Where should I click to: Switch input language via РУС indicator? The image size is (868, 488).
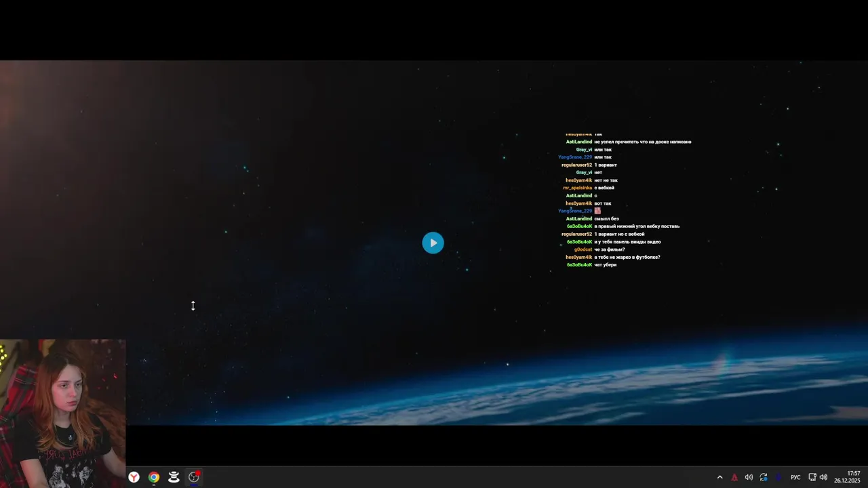coord(795,477)
